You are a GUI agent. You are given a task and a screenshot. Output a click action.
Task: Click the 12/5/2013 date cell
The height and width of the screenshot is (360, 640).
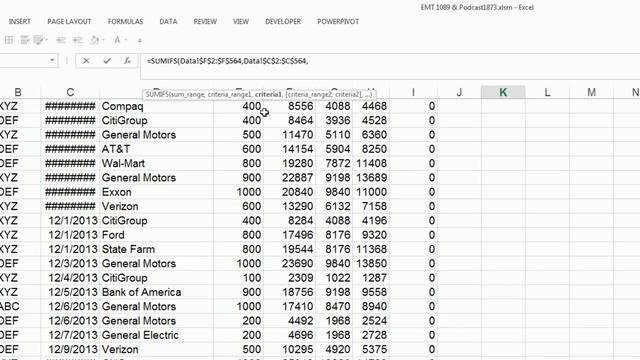tap(70, 292)
